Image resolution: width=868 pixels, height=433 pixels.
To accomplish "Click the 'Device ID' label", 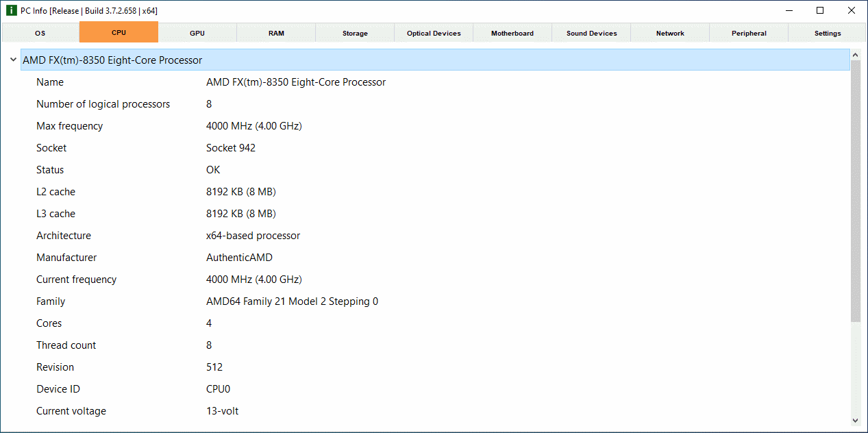I will pyautogui.click(x=58, y=389).
